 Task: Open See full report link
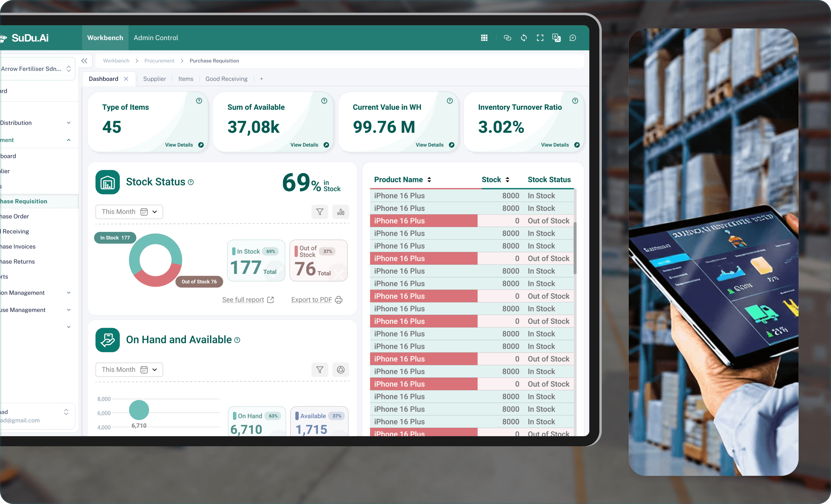(x=248, y=300)
